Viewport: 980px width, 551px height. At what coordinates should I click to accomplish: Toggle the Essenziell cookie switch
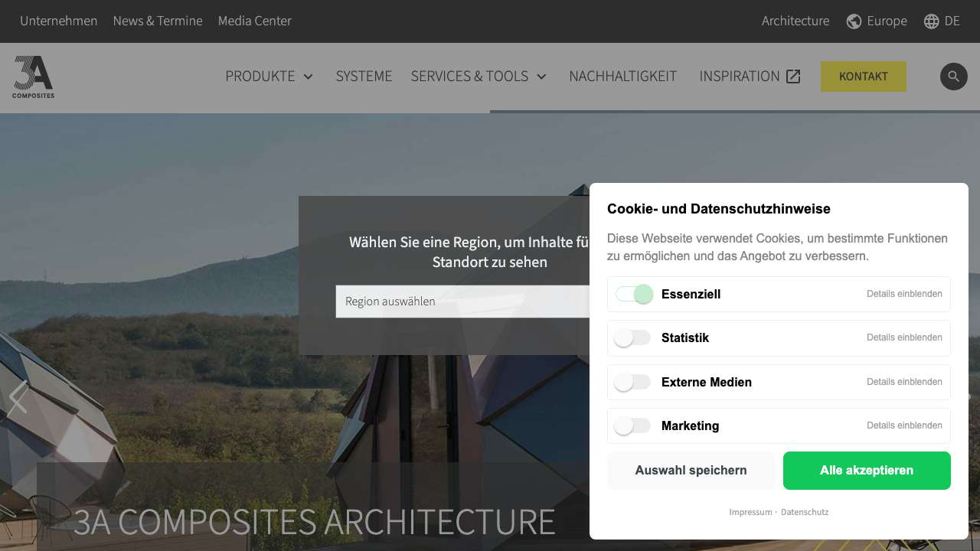[x=634, y=294]
